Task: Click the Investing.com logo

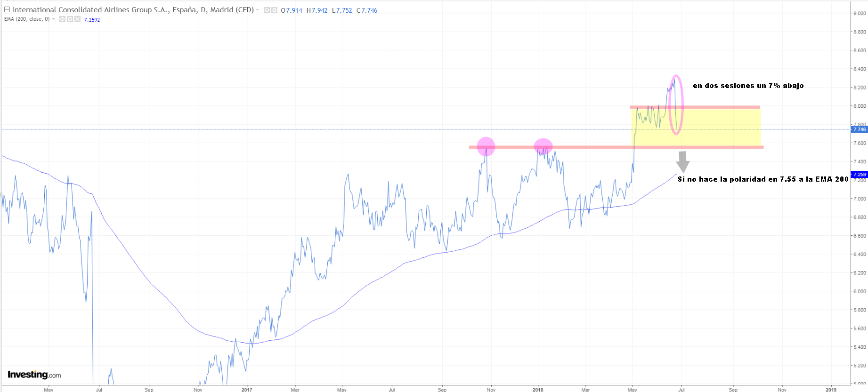Action: point(34,375)
